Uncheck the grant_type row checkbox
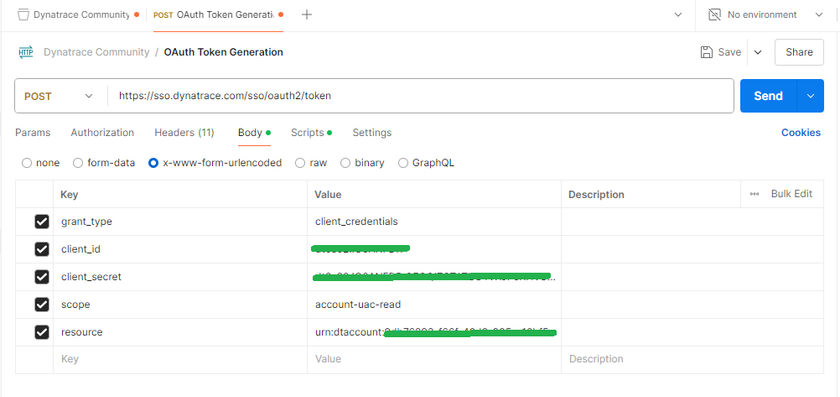This screenshot has width=840, height=397. coord(41,221)
